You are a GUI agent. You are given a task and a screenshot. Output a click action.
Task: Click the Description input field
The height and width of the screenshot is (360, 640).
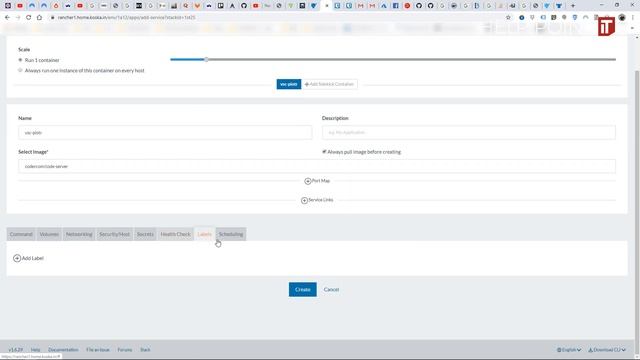[469, 133]
